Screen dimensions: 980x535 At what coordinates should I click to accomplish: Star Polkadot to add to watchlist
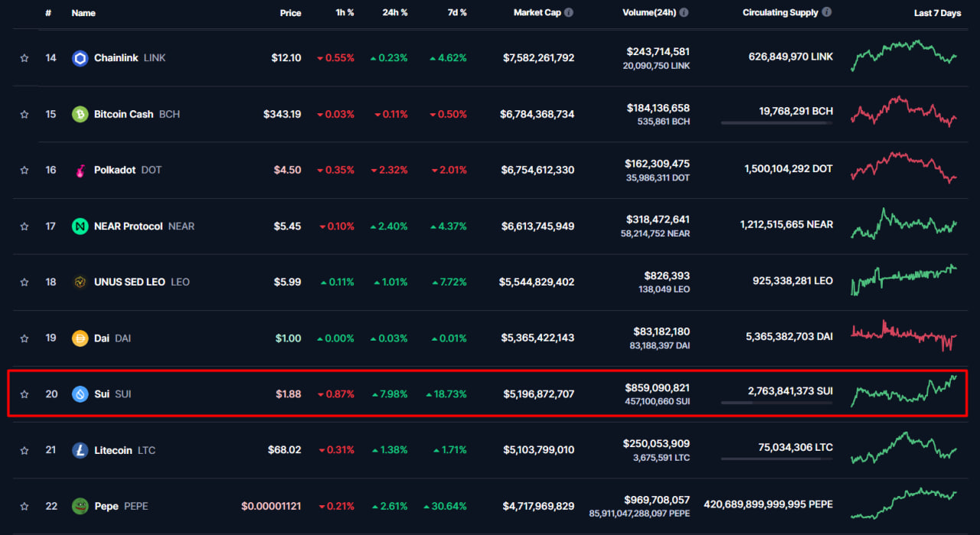click(24, 170)
